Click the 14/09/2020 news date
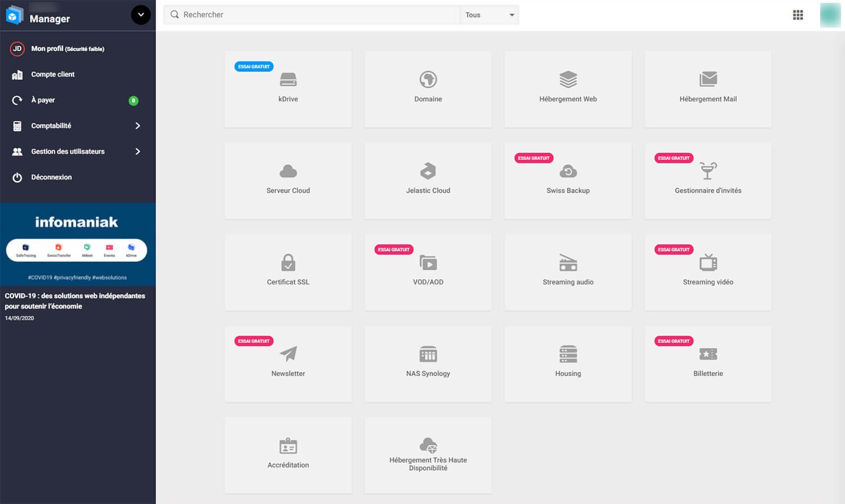Screen dimensions: 845x504 (20, 318)
